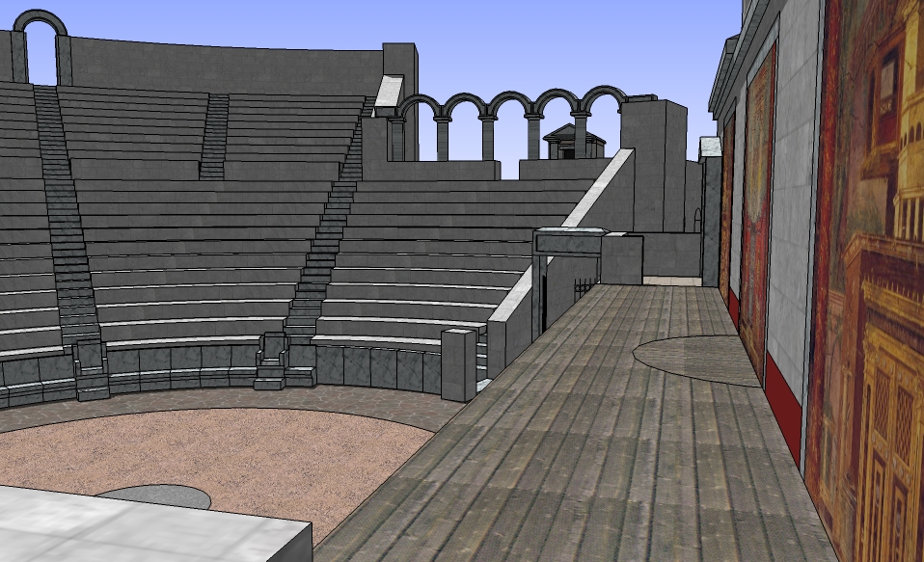Select the short upper staircase between seat tiers
Screen dimensions: 924x562
point(214,137)
